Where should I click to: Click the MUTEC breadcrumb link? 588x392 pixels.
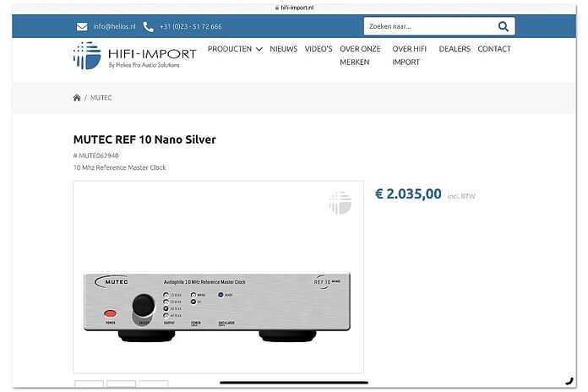pyautogui.click(x=101, y=97)
